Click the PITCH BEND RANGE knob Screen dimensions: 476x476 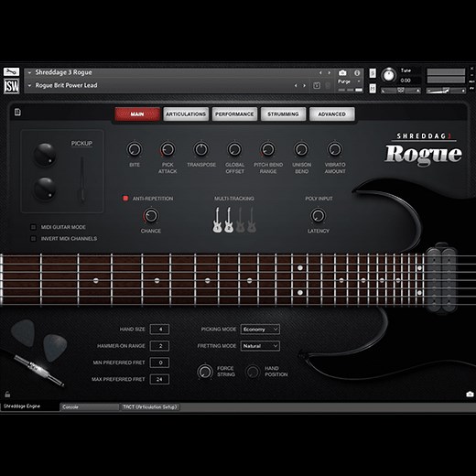268,149
